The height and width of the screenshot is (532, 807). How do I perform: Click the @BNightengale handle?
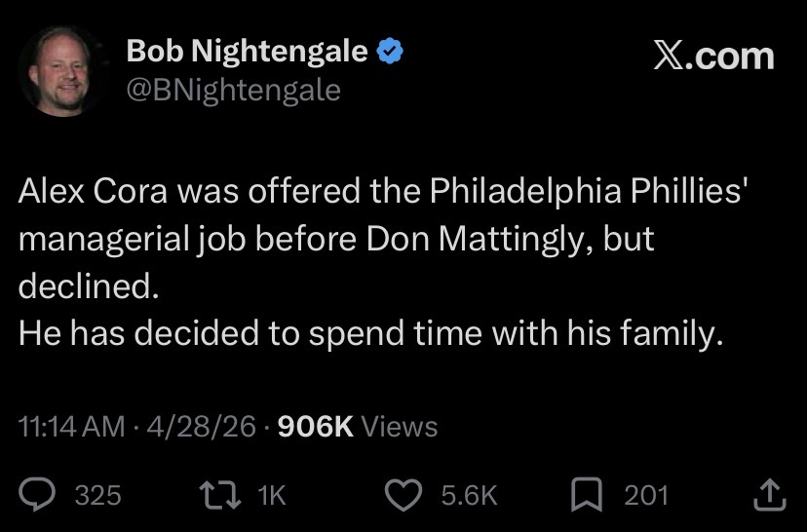click(234, 90)
